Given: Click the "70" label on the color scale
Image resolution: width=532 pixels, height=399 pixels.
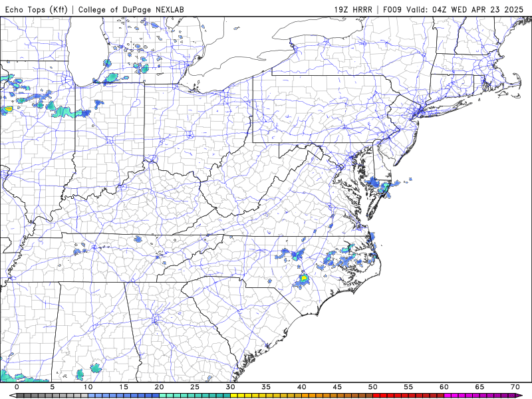Looking at the screenshot, I should coord(515,387).
